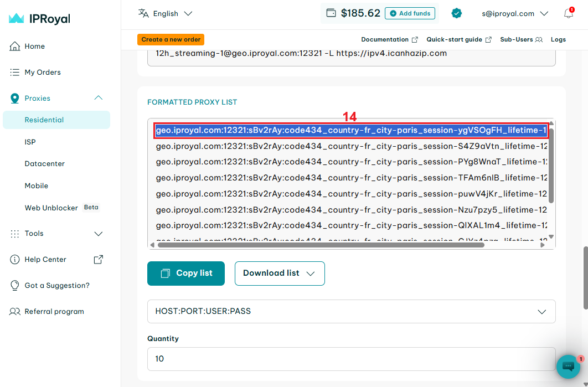Click the verified badge icon
The width and height of the screenshot is (588, 387).
(456, 13)
